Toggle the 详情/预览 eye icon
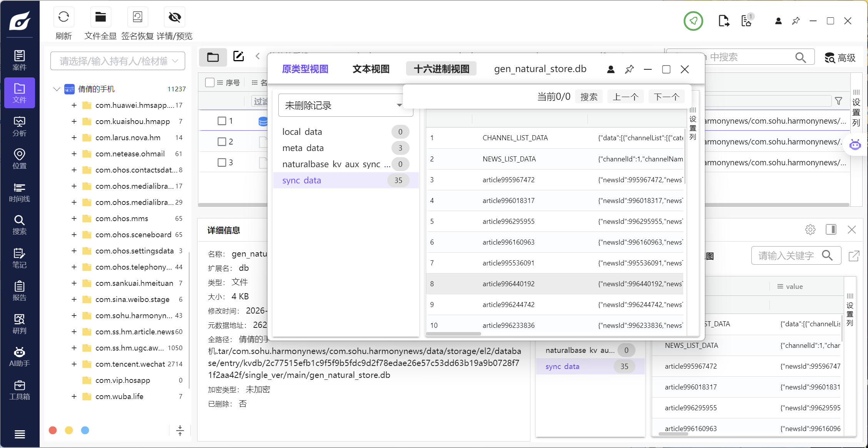Viewport: 868px width, 448px height. 174,17
